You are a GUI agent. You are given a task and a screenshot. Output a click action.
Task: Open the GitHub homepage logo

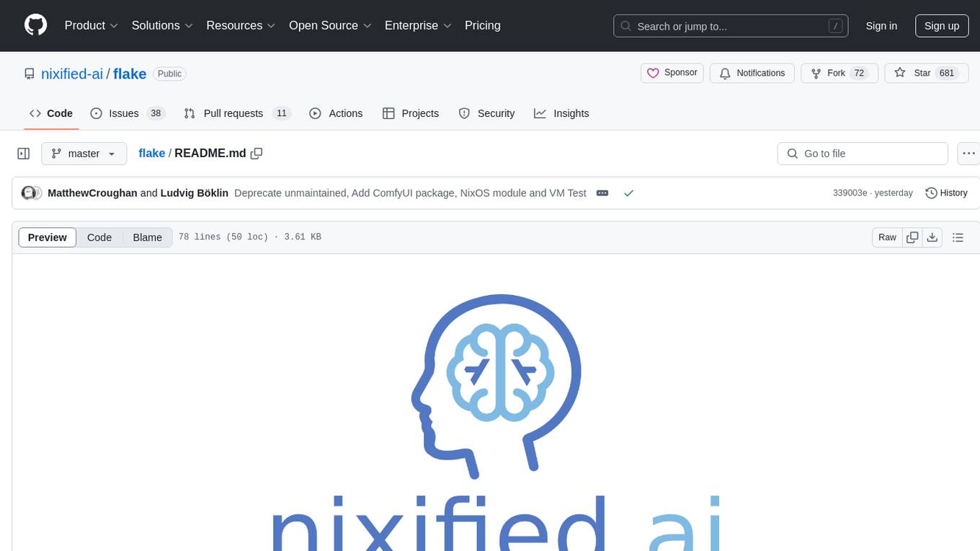[x=35, y=25]
